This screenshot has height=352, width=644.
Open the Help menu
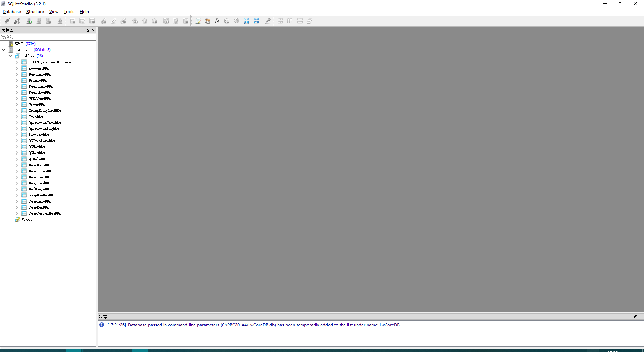click(84, 11)
